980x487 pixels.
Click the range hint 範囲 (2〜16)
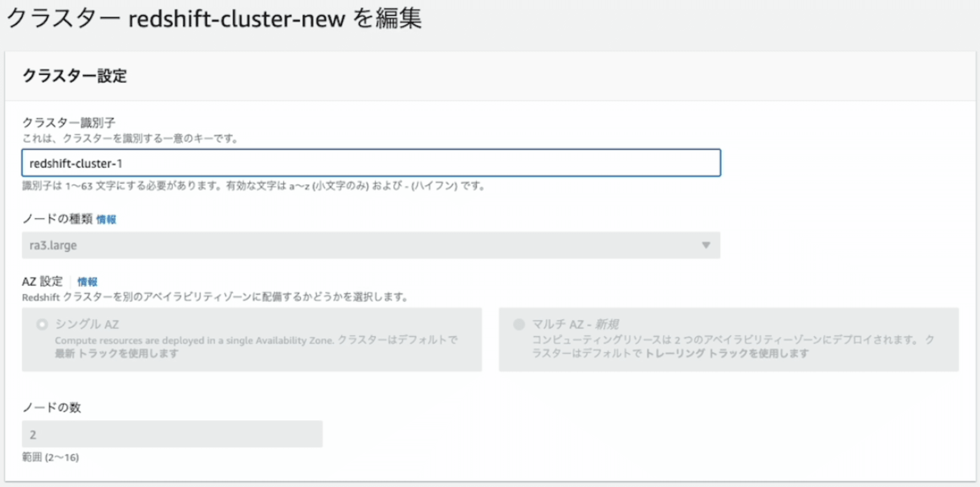click(50, 457)
